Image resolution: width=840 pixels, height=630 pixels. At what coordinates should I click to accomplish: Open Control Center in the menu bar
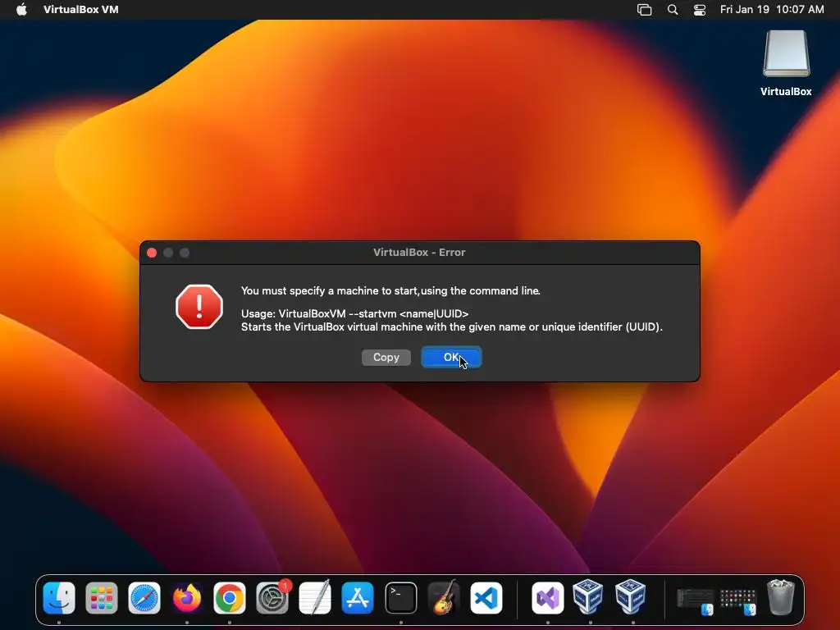click(699, 10)
